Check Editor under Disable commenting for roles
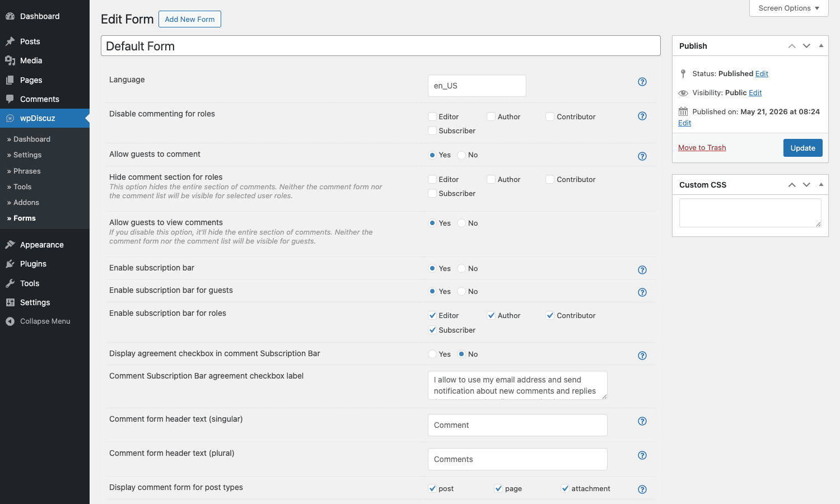This screenshot has width=840, height=504. (432, 116)
